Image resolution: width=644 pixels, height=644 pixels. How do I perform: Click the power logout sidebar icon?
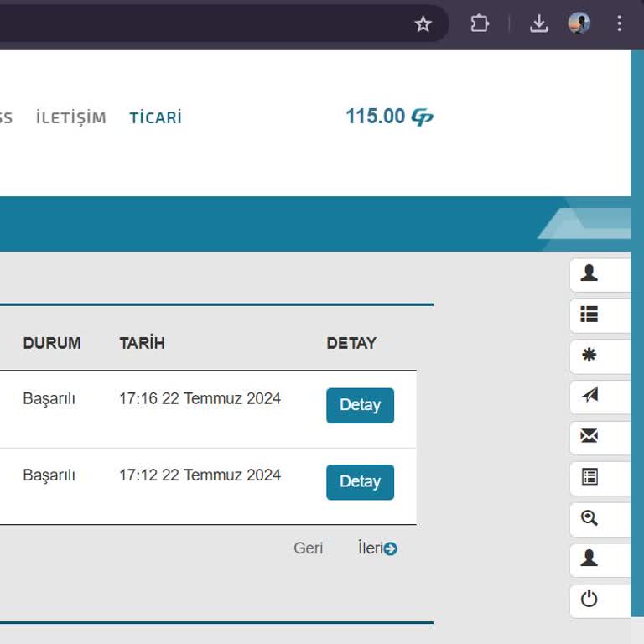(x=589, y=599)
